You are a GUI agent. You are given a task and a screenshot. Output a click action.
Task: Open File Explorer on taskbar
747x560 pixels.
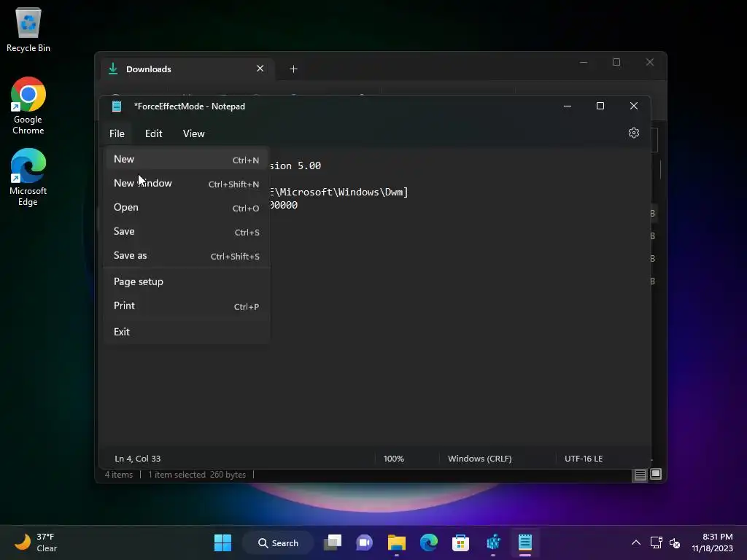[396, 542]
